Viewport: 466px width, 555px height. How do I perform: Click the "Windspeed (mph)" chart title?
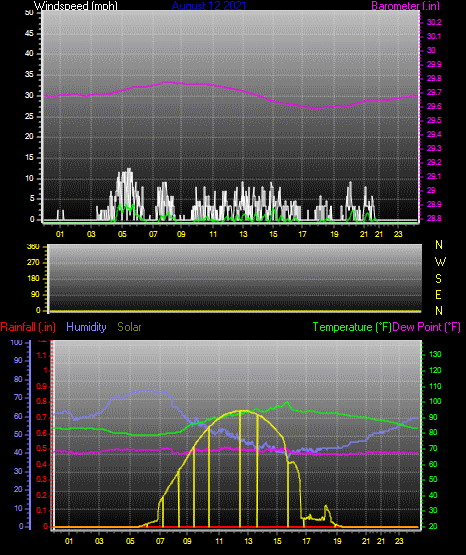[x=76, y=6]
